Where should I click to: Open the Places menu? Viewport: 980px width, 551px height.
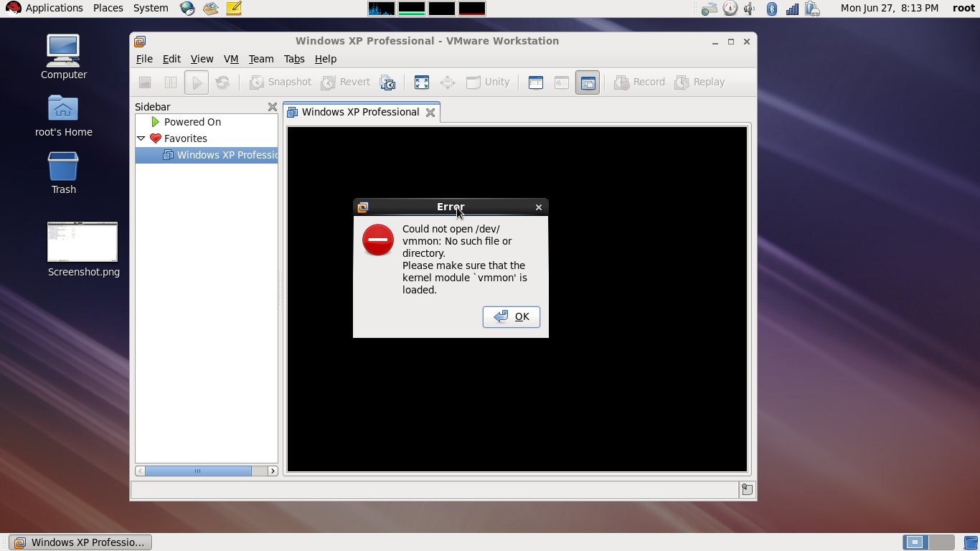pyautogui.click(x=108, y=8)
